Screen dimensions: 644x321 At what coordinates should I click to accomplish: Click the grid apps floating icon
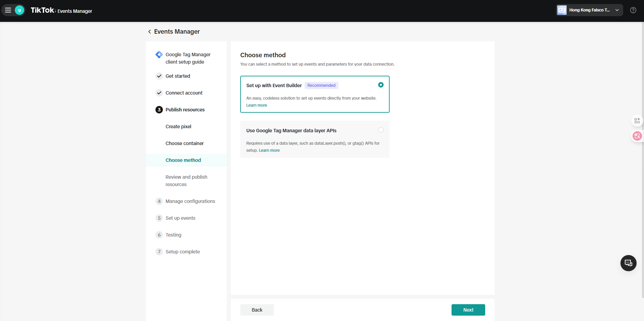(x=637, y=121)
